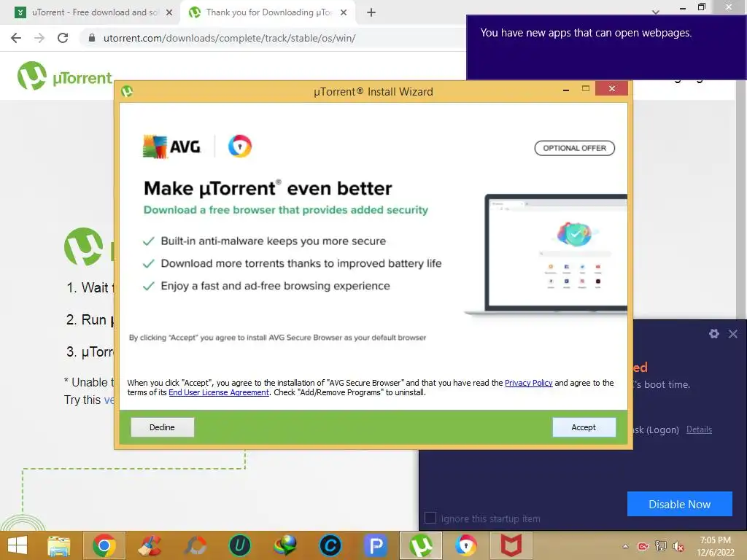Open Google Chrome from taskbar
This screenshot has height=560, width=747.
[x=104, y=545]
